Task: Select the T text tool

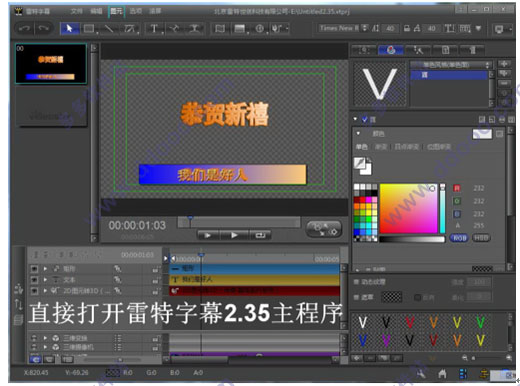Action: 154,29
